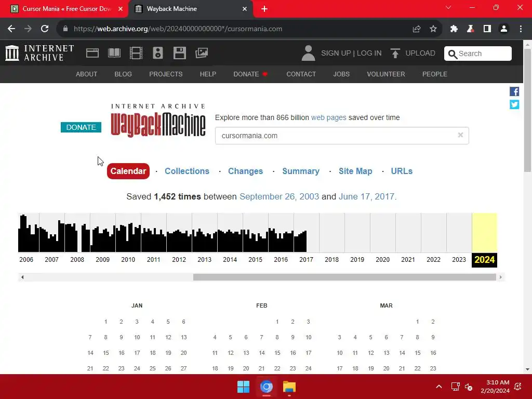
Task: Open the VOLUNTEER menu item
Action: (386, 74)
